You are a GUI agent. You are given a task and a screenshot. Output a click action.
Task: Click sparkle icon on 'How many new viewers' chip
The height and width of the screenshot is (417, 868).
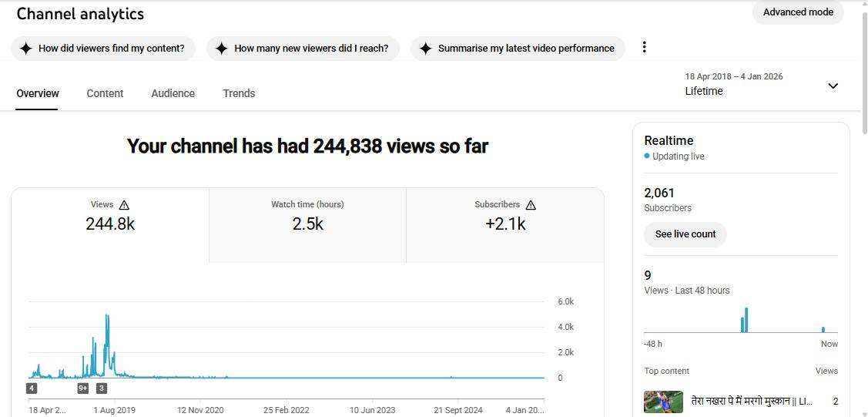point(222,49)
